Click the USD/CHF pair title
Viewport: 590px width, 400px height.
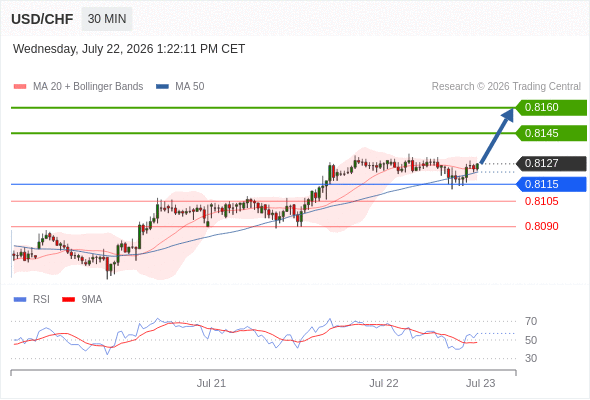42,19
